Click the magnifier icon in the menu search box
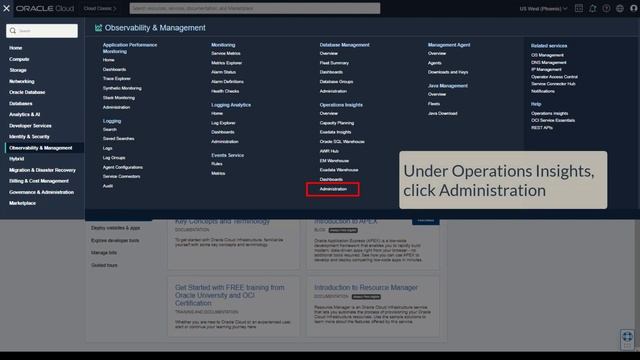 [x=13, y=31]
